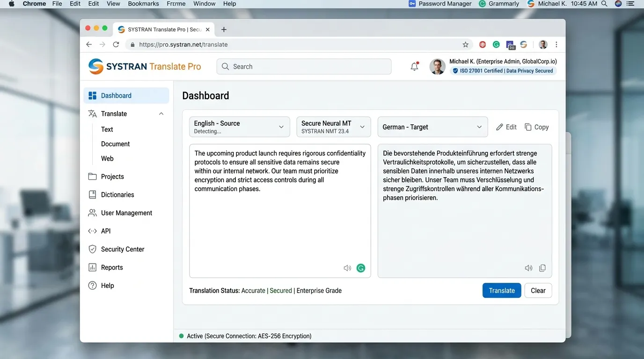Click the Reports chart icon

click(92, 267)
